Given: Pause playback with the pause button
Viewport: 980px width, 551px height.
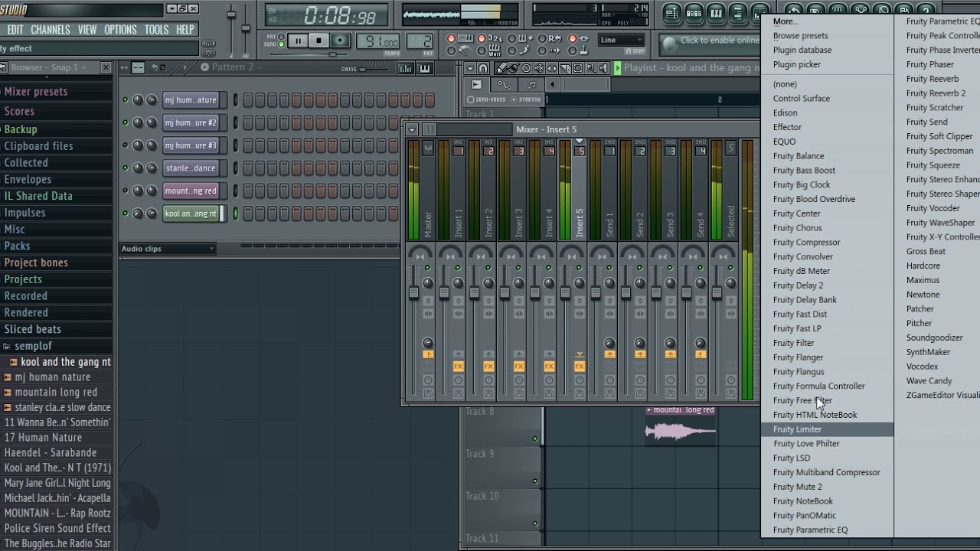Looking at the screenshot, I should click(298, 41).
